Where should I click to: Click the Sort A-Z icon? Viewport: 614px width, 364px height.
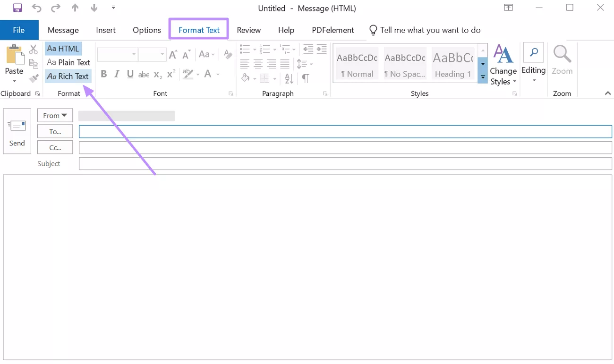tap(289, 78)
